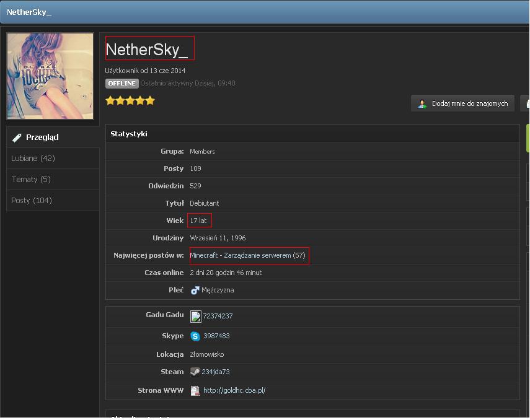The image size is (530, 420).
Task: Click the add-friend person icon
Action: (422, 103)
